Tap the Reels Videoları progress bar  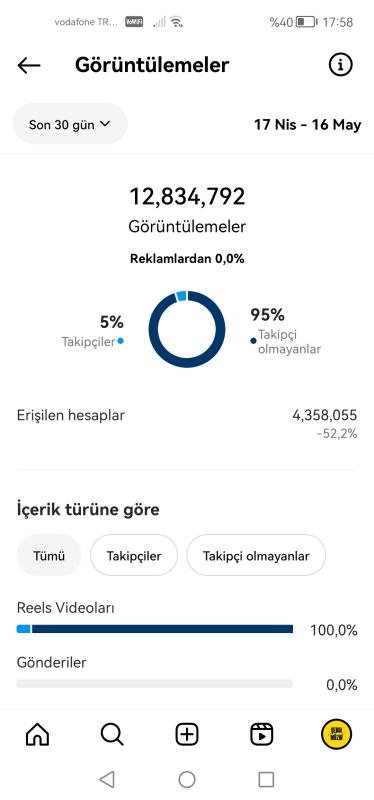155,629
